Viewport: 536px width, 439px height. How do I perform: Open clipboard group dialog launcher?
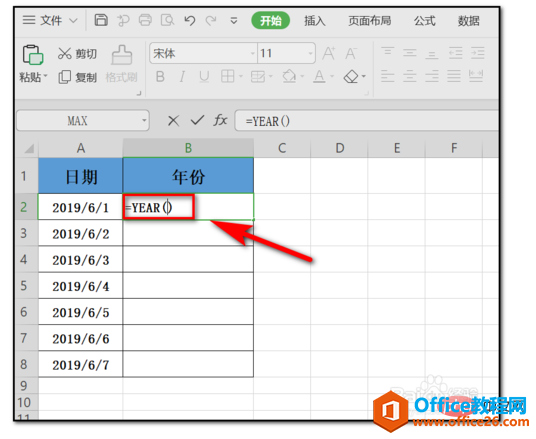coord(139,93)
